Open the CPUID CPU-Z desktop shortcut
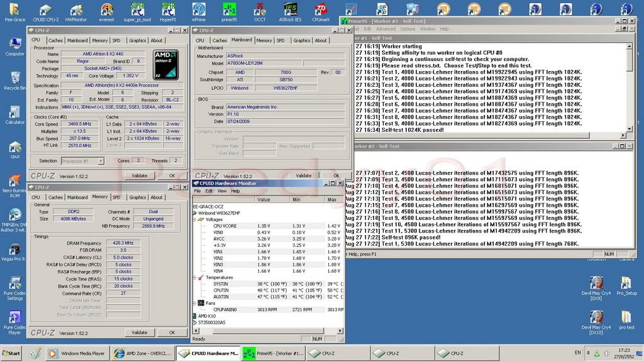644x362 pixels. (x=45, y=13)
